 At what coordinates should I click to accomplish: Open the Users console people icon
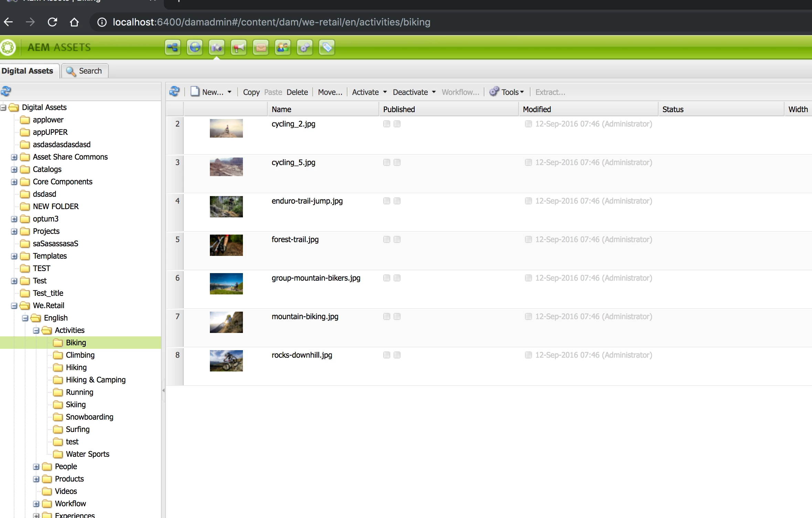pyautogui.click(x=283, y=47)
